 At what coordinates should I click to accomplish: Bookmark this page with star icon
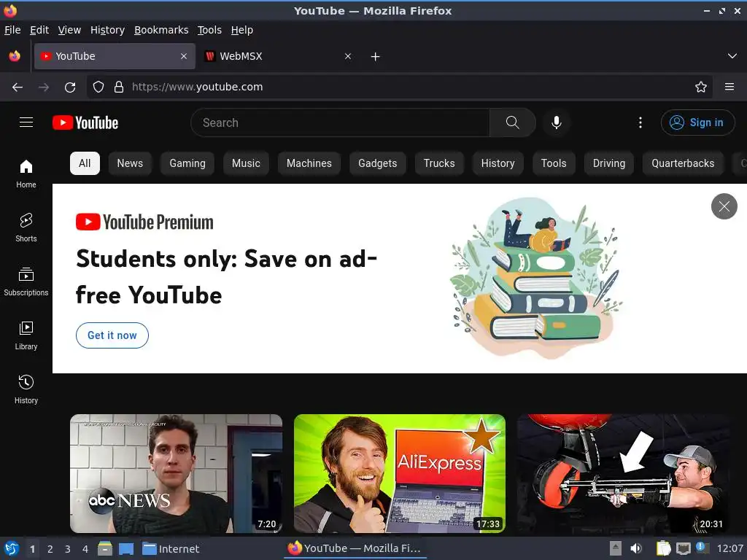coord(701,87)
